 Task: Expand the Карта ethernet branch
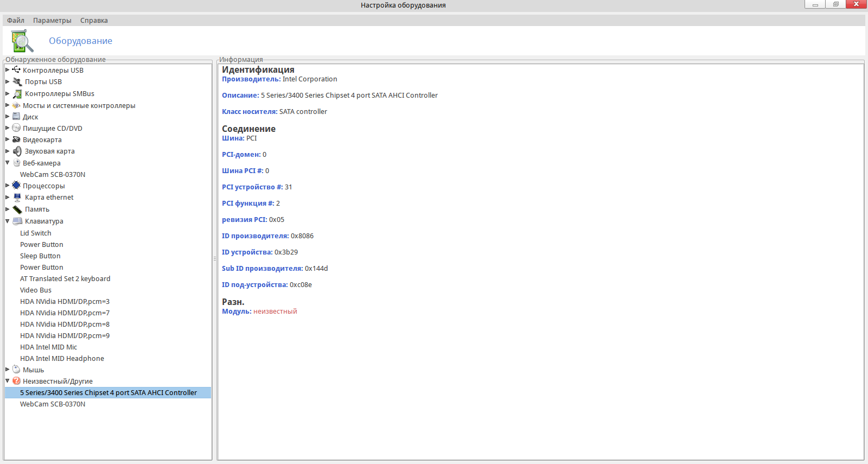(8, 197)
